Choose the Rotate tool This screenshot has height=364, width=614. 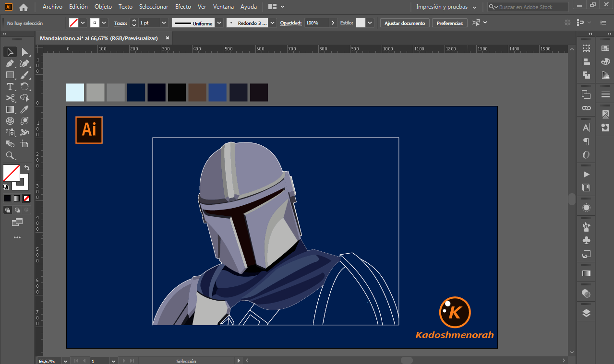[x=24, y=86]
